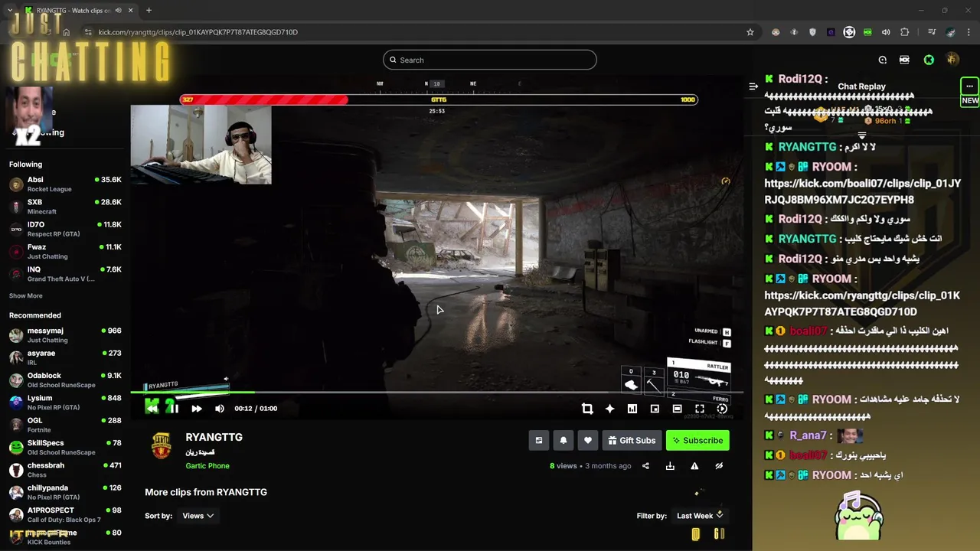The height and width of the screenshot is (551, 980).
Task: Open the ryangttg clip link in chat
Action: point(862,304)
